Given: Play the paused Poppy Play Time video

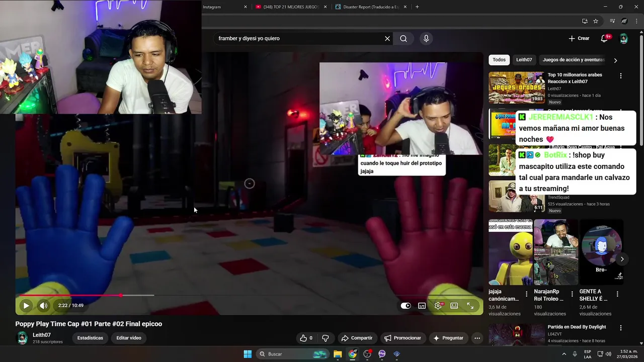Looking at the screenshot, I should click(26, 305).
